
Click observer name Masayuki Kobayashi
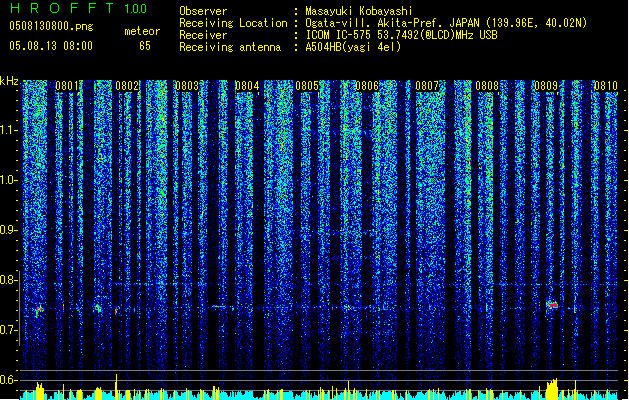pyautogui.click(x=359, y=11)
